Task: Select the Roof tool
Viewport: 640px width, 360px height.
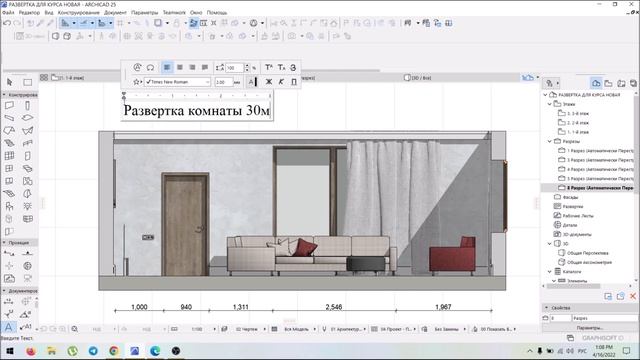Action: [9, 131]
